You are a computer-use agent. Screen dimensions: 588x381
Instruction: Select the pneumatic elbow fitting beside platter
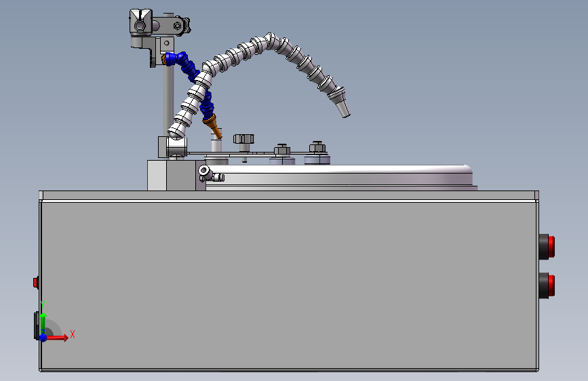point(210,174)
